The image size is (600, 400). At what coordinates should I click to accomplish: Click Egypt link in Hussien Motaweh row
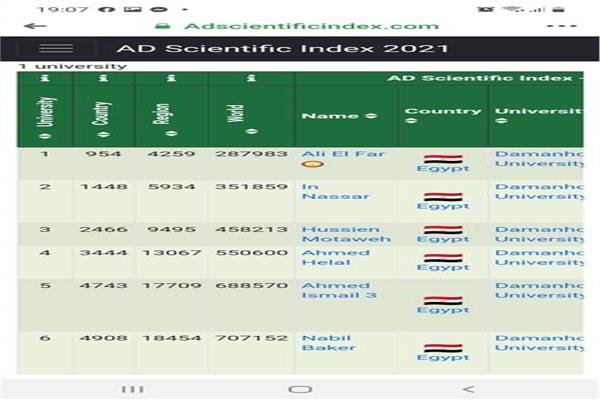[x=443, y=239]
